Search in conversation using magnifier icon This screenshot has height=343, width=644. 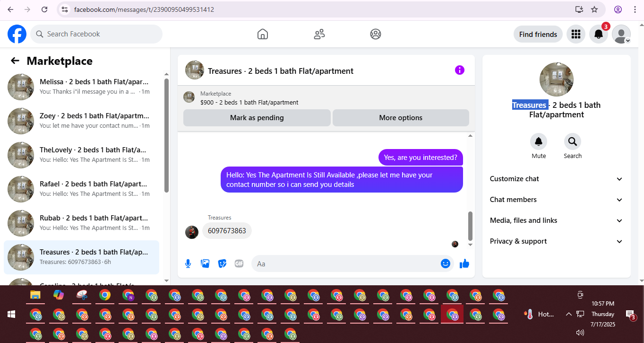pos(573,141)
